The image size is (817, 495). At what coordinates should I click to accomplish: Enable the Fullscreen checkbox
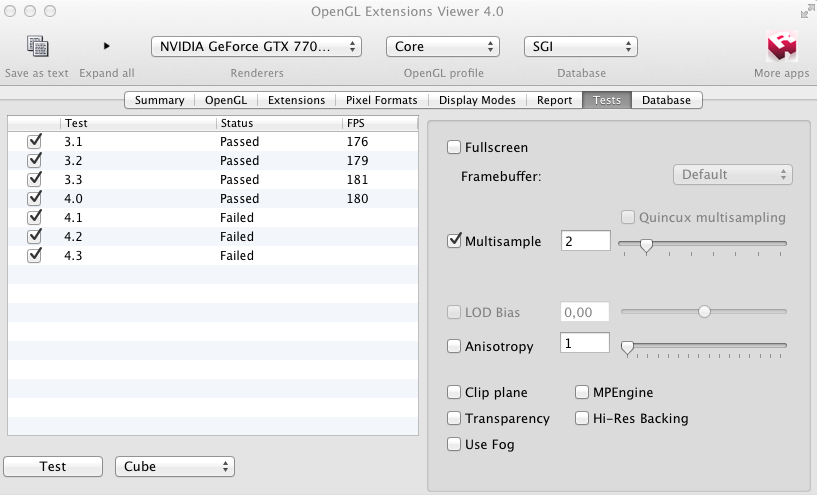point(454,147)
